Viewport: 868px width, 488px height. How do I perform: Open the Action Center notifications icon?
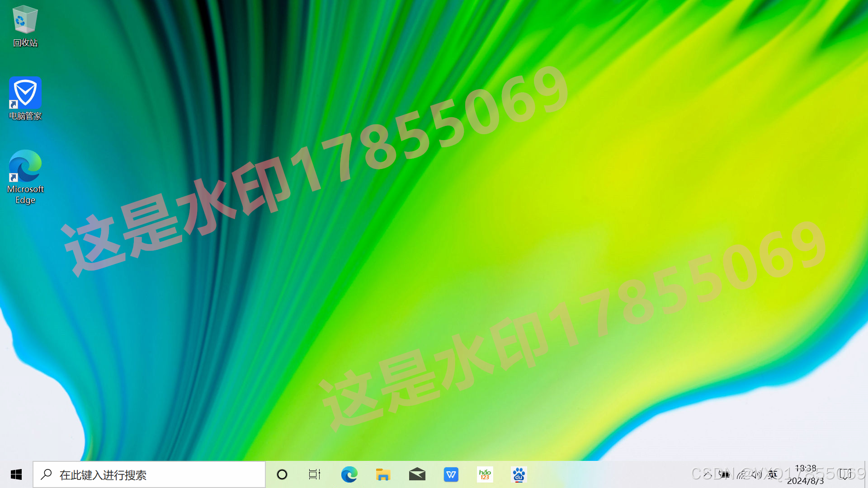point(845,474)
